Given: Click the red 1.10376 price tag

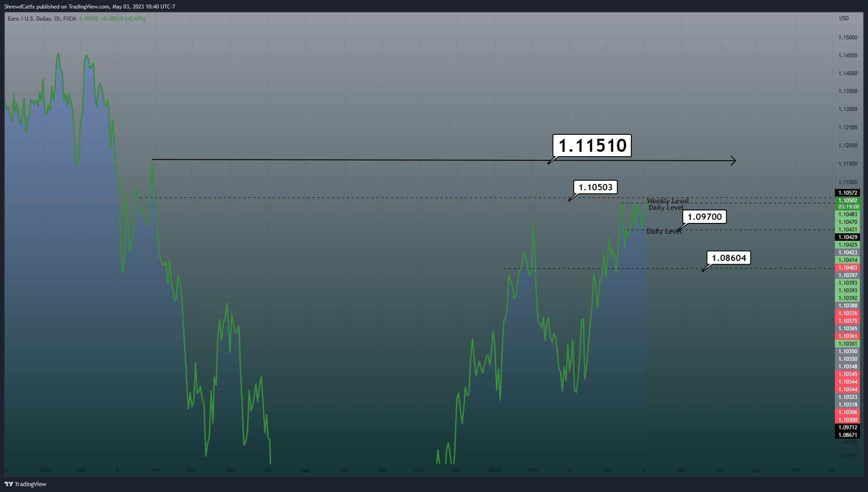Looking at the screenshot, I should (847, 313).
